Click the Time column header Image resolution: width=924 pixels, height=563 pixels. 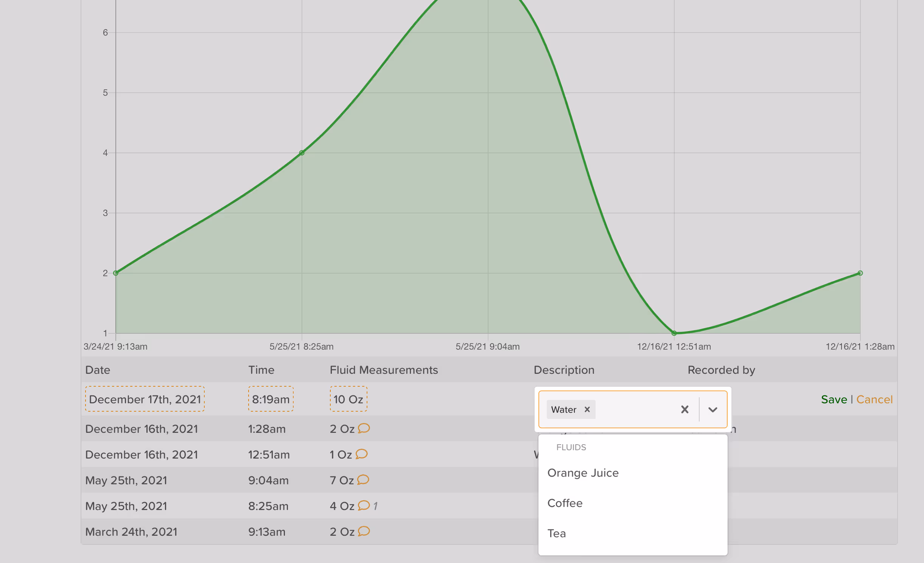[261, 370]
